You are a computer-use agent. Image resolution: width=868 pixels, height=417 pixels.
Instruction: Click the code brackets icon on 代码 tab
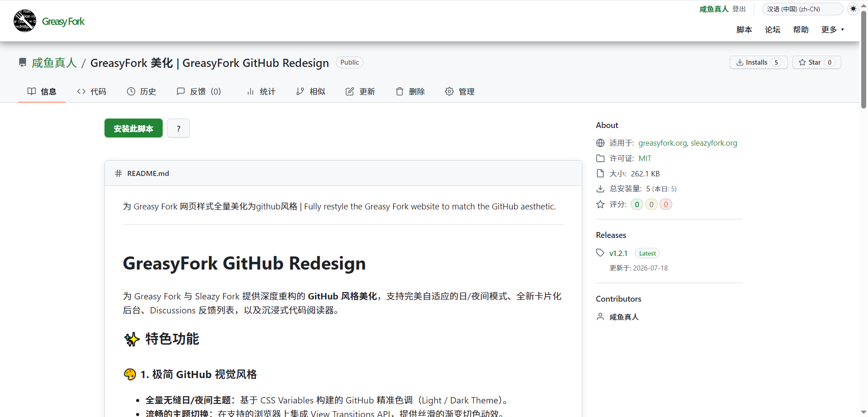pos(81,91)
